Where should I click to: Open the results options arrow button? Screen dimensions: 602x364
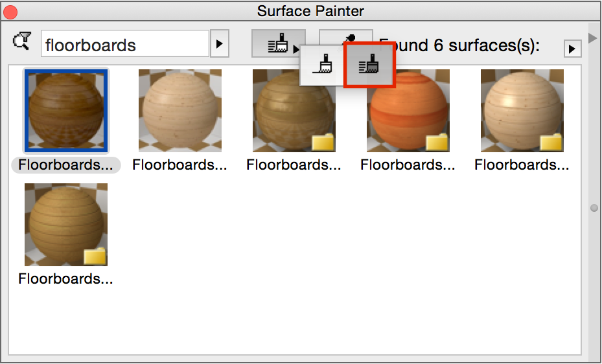pos(572,49)
